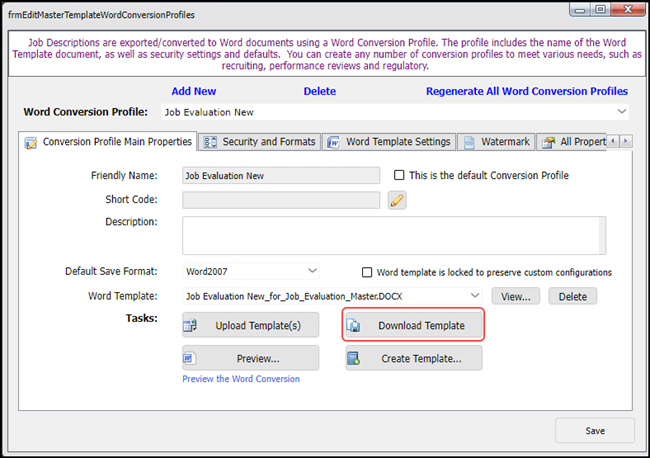
Task: Enable 'This is the default Conversion Profile' checkbox
Action: (x=399, y=175)
